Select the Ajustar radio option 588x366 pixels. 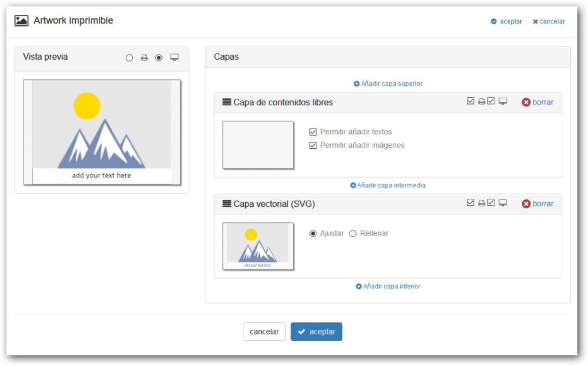313,234
